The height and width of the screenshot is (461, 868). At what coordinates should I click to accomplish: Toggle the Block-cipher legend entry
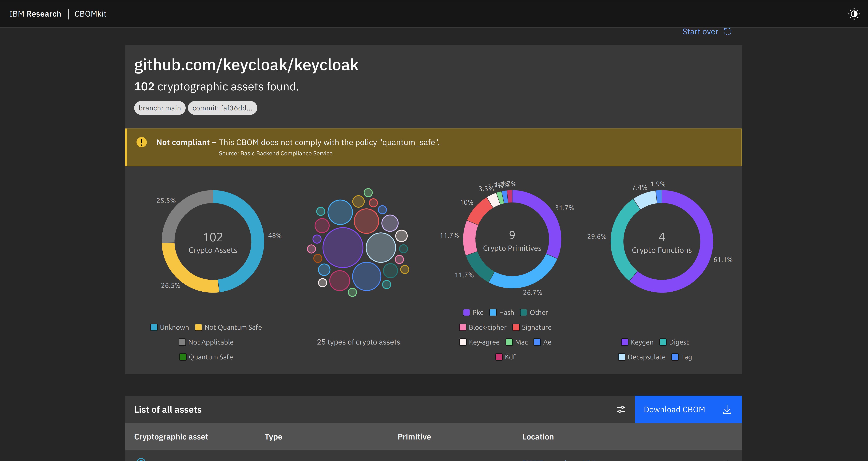pyautogui.click(x=483, y=327)
